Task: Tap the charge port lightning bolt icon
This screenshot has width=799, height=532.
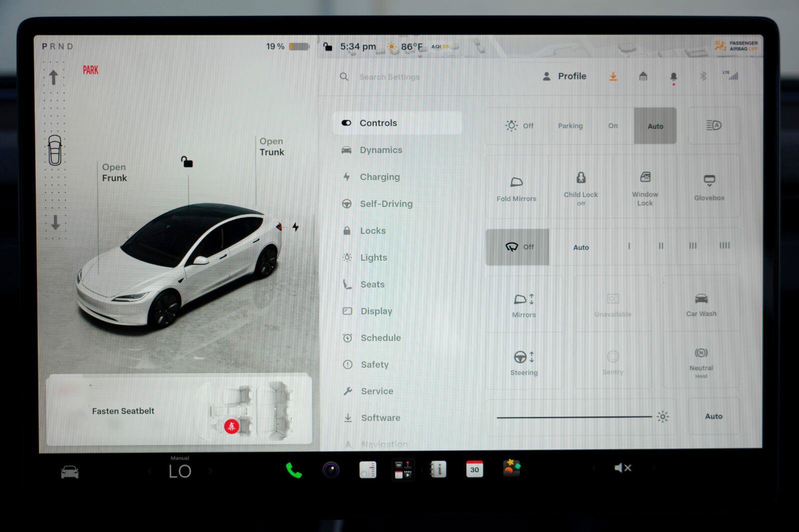Action: point(296,227)
